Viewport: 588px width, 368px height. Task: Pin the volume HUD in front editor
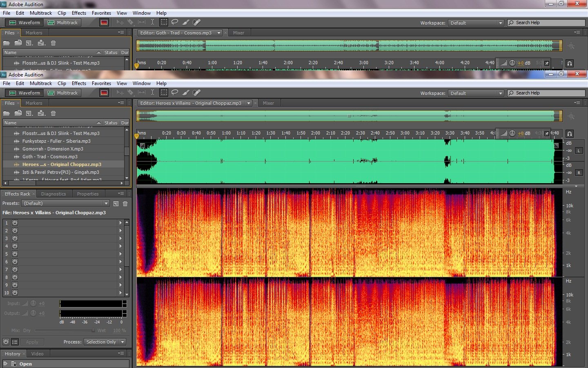547,133
